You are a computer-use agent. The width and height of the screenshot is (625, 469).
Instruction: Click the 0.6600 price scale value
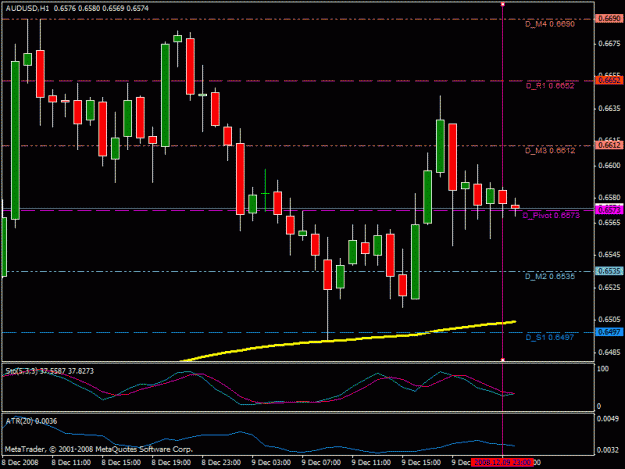pos(609,165)
